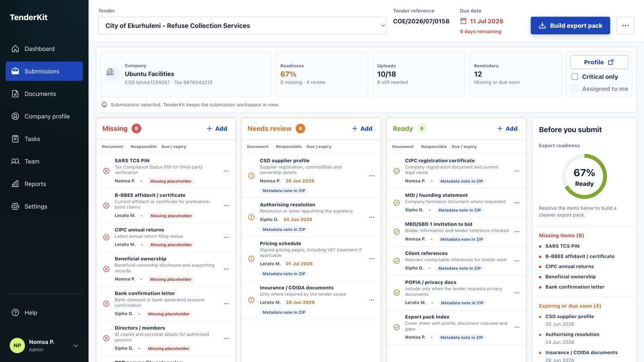Click warning icon for Authorising resolution
Viewport: 644px width, 362px height.
pyautogui.click(x=251, y=217)
